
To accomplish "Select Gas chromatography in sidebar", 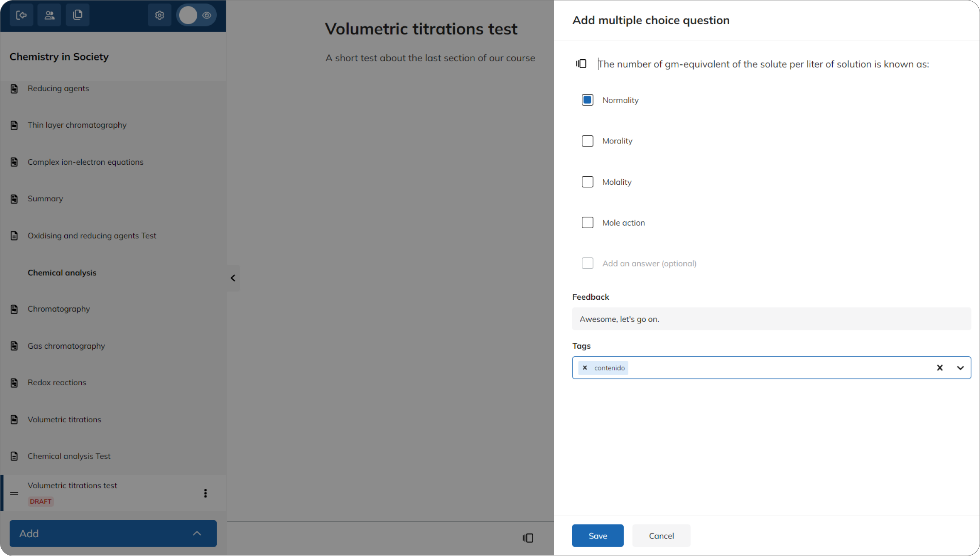I will (66, 346).
